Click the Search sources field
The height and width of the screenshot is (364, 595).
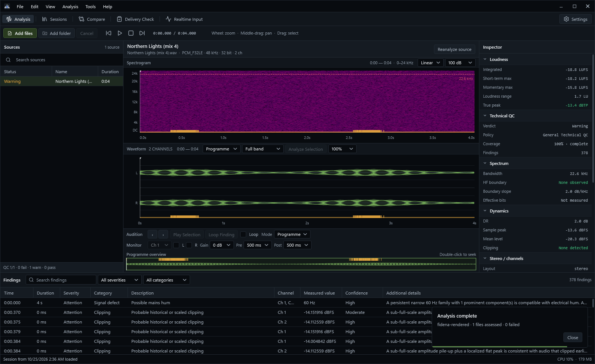point(62,60)
